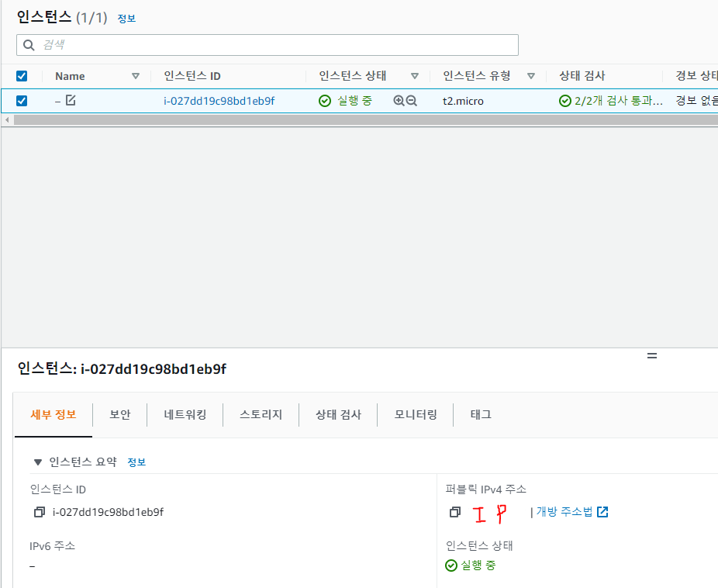The height and width of the screenshot is (588, 718).
Task: Click the panel resize handle icon
Action: (652, 355)
